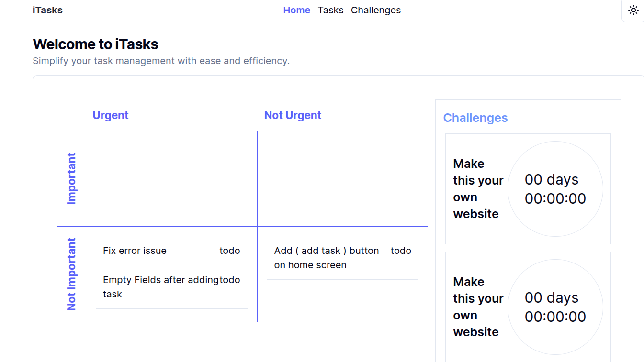Toggle the light/dark theme sun icon
The height and width of the screenshot is (362, 644).
click(x=633, y=11)
